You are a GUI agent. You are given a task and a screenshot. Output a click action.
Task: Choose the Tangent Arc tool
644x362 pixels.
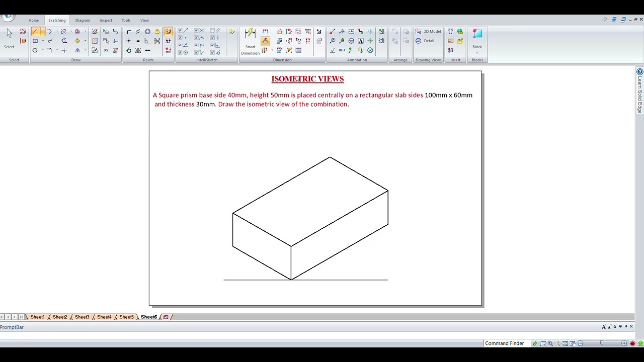point(49,32)
